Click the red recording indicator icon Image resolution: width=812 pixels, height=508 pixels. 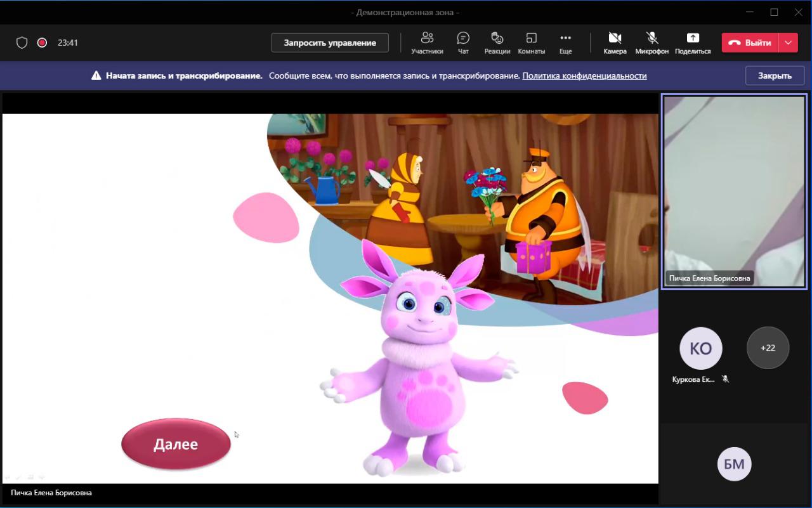coord(42,42)
